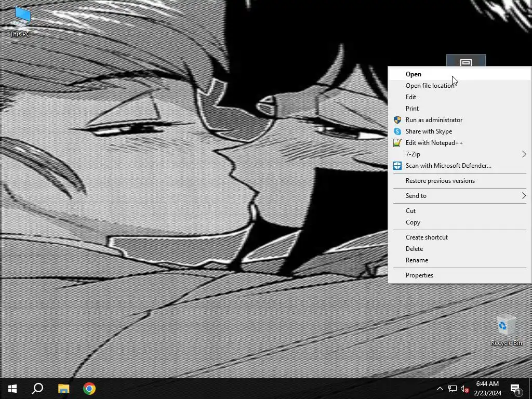Choose Scan with Microsoft Defender...
Image resolution: width=532 pixels, height=399 pixels.
click(x=460, y=166)
